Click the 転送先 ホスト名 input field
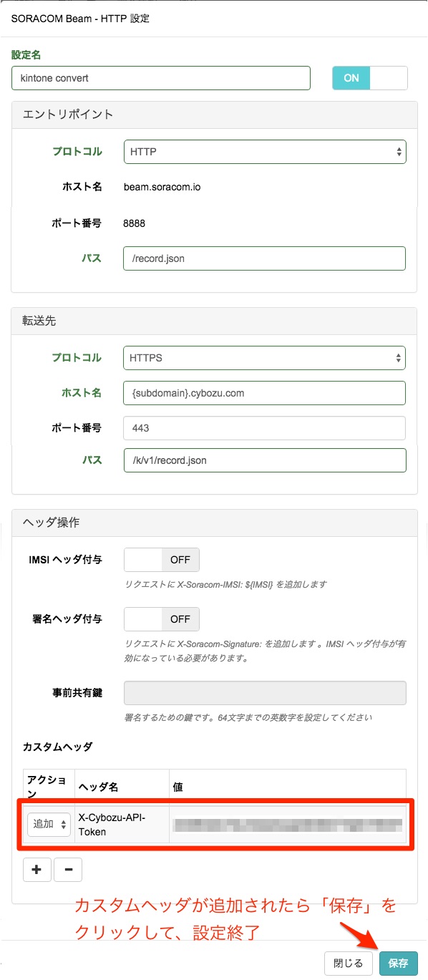This screenshot has height=980, width=428. click(265, 392)
